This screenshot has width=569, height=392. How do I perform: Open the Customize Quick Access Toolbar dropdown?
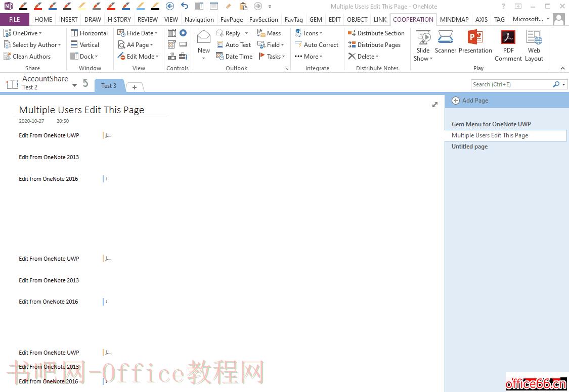tap(270, 6)
